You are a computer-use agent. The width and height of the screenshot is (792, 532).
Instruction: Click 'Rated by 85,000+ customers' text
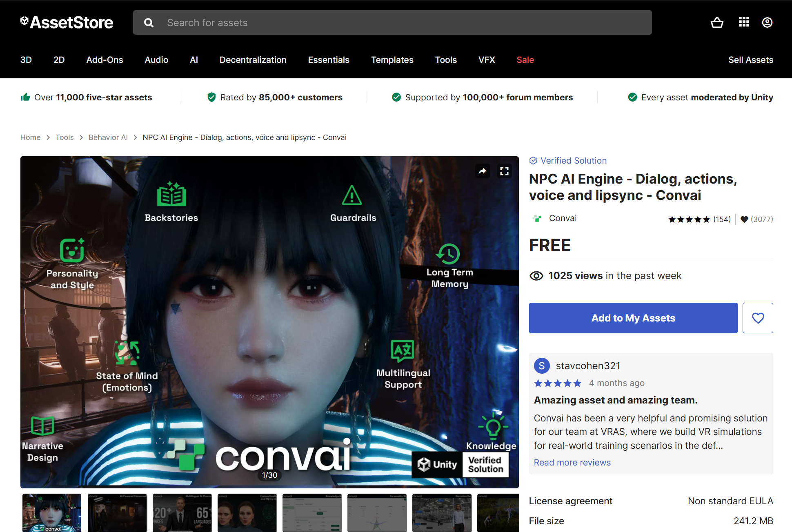(x=281, y=98)
